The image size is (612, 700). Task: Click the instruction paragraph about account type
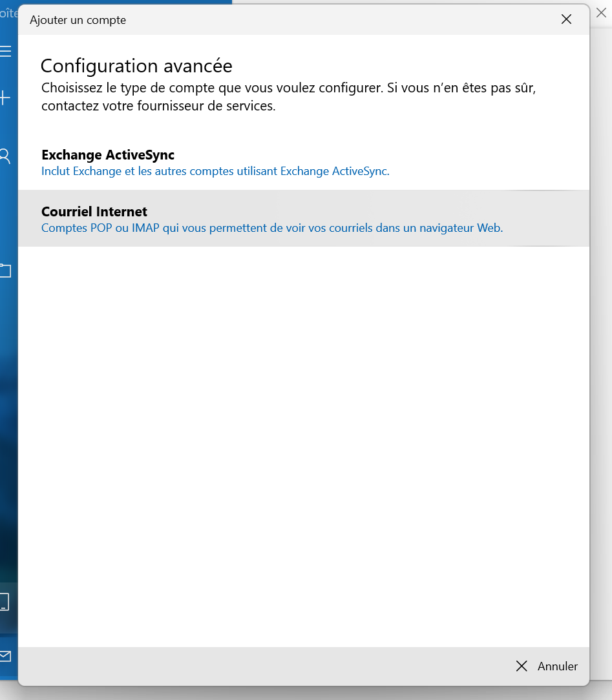click(x=288, y=97)
